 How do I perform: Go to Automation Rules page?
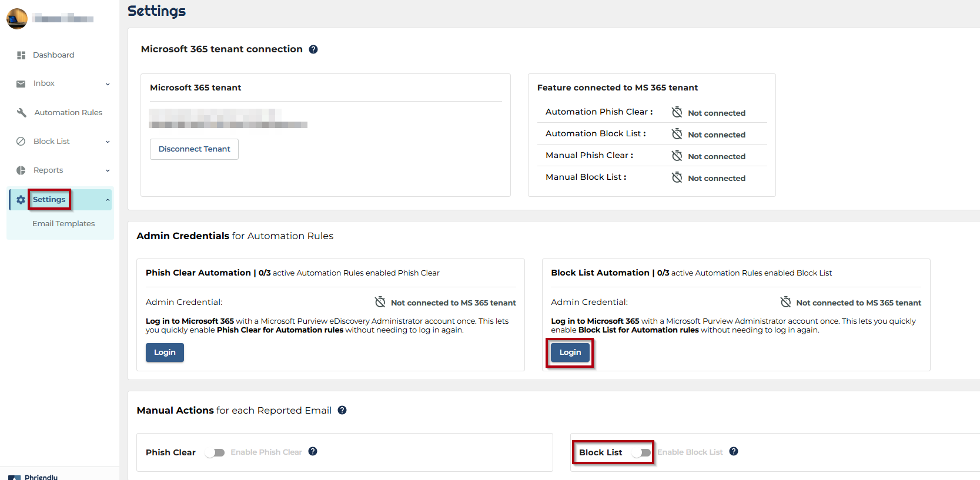click(68, 113)
